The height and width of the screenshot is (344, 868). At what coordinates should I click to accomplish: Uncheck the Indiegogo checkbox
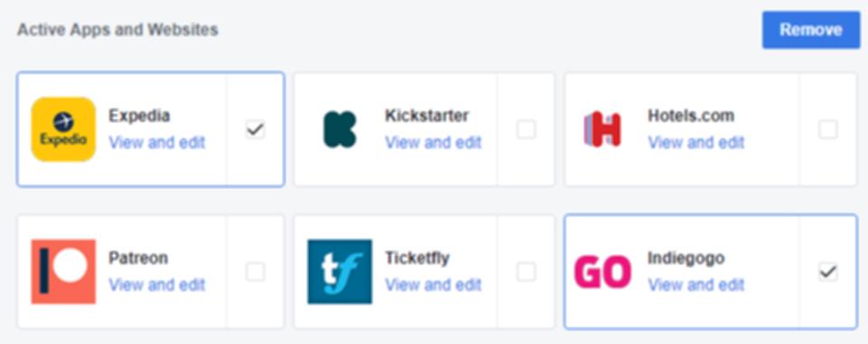(x=828, y=272)
